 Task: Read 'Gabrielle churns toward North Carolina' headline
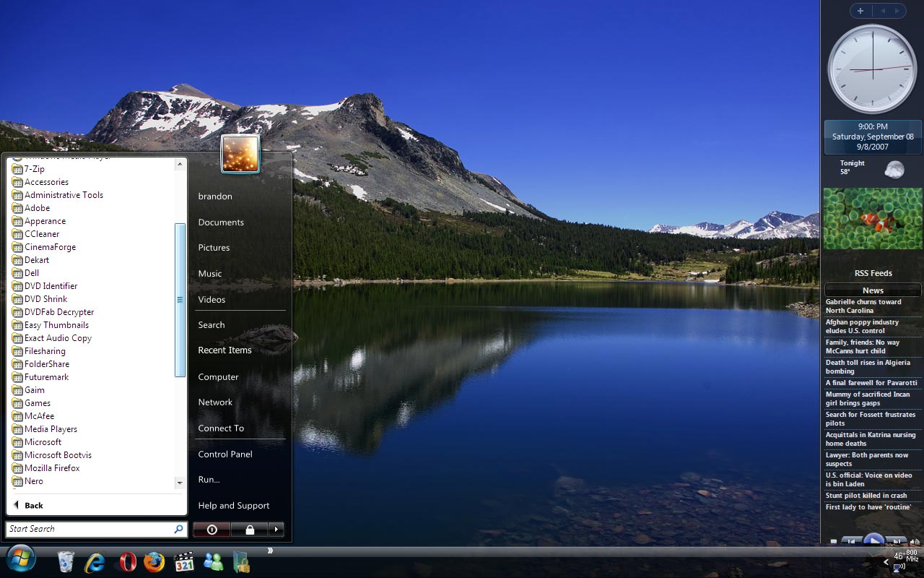(863, 306)
